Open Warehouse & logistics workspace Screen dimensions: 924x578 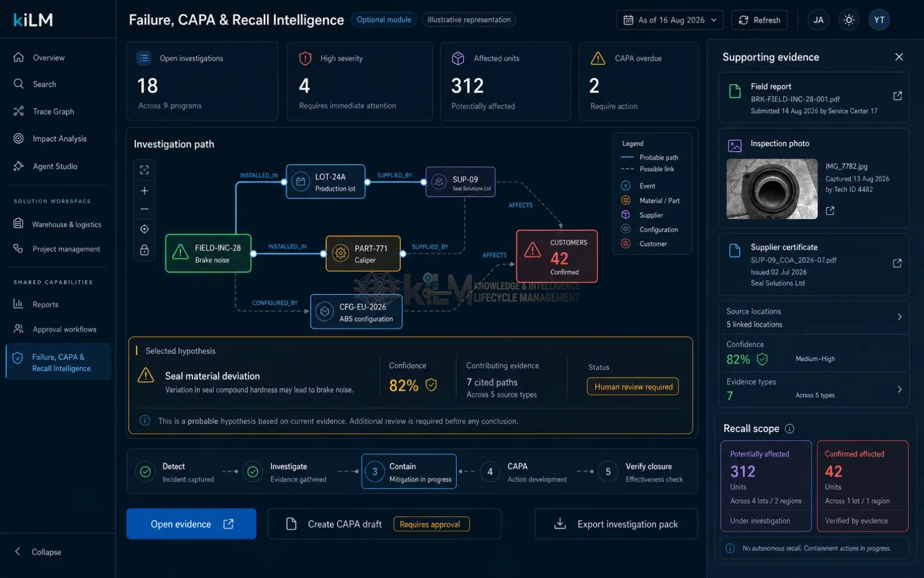57,224
